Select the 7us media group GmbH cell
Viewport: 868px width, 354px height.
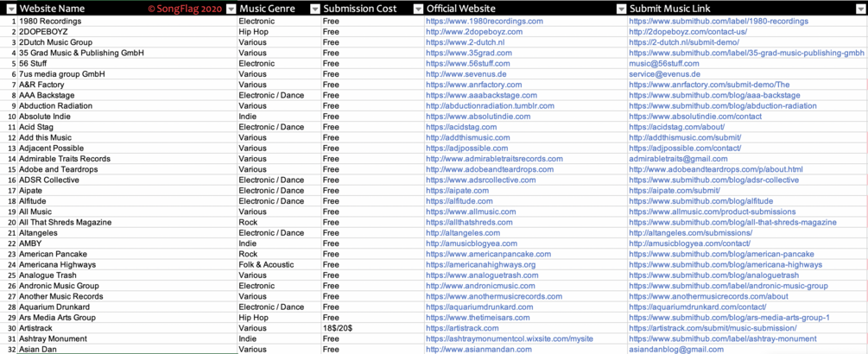(127, 74)
